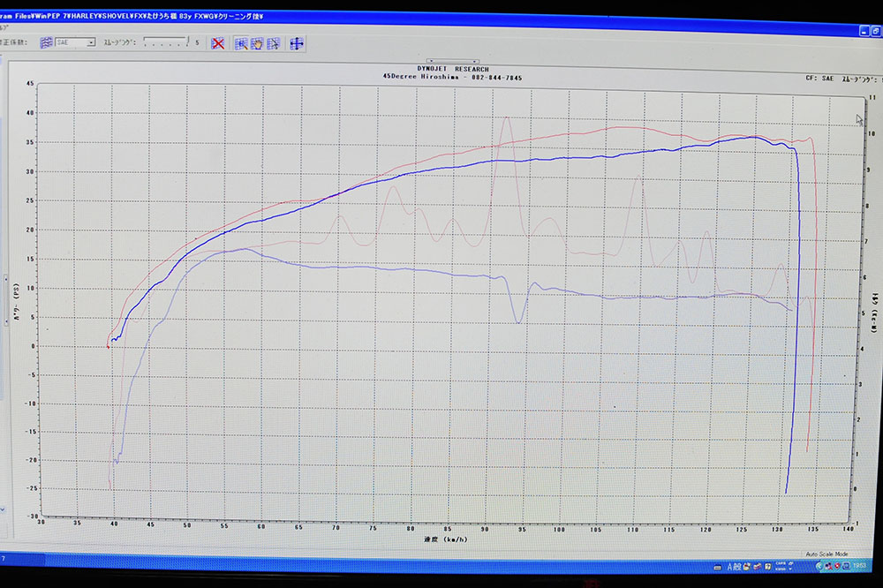Click the Auto Scale Mode status panel
Image resolution: width=883 pixels, height=588 pixels.
coord(826,554)
